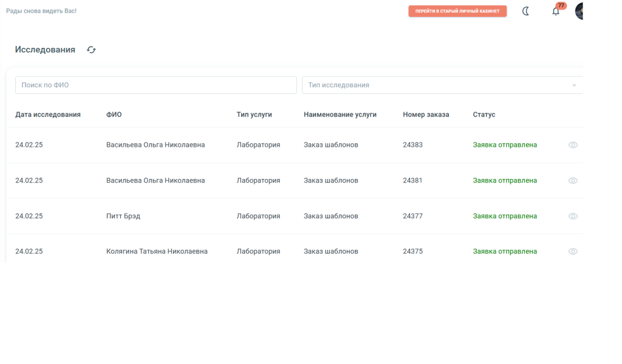
Task: Click the Статус column header
Action: [x=484, y=115]
